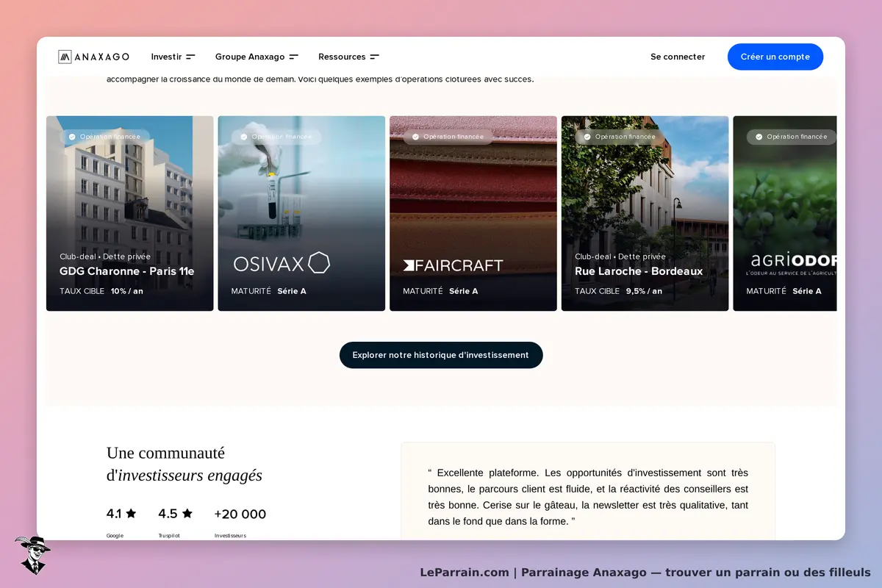Click the lines icon beside Groupe Anaxago
This screenshot has height=588, width=882.
point(294,57)
